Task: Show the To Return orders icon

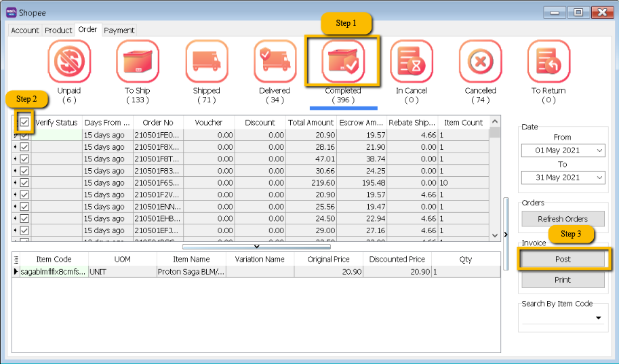Action: coord(548,62)
